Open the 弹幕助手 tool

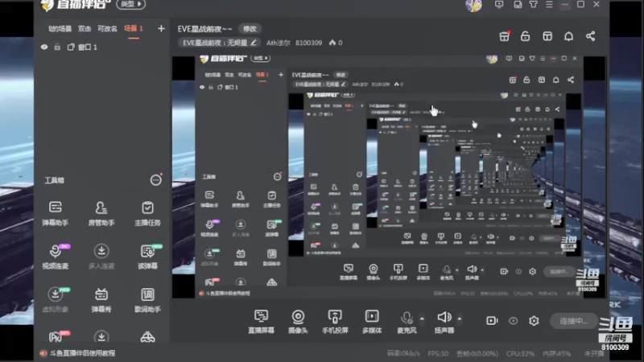coord(55,213)
